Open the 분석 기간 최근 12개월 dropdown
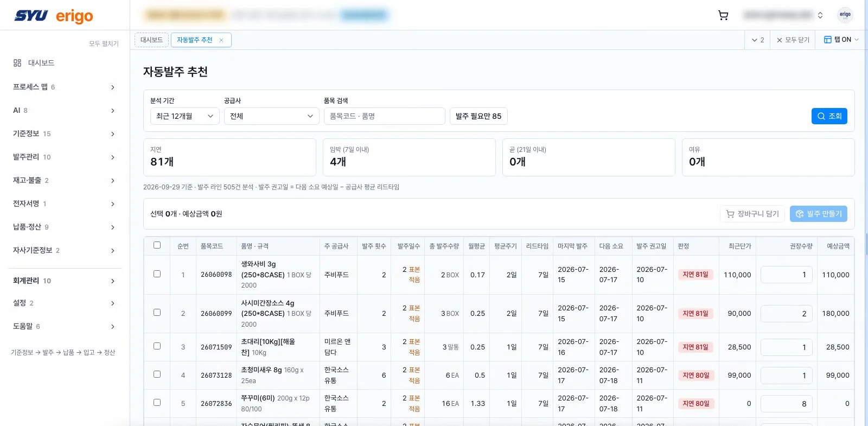This screenshot has height=426, width=868. (185, 116)
